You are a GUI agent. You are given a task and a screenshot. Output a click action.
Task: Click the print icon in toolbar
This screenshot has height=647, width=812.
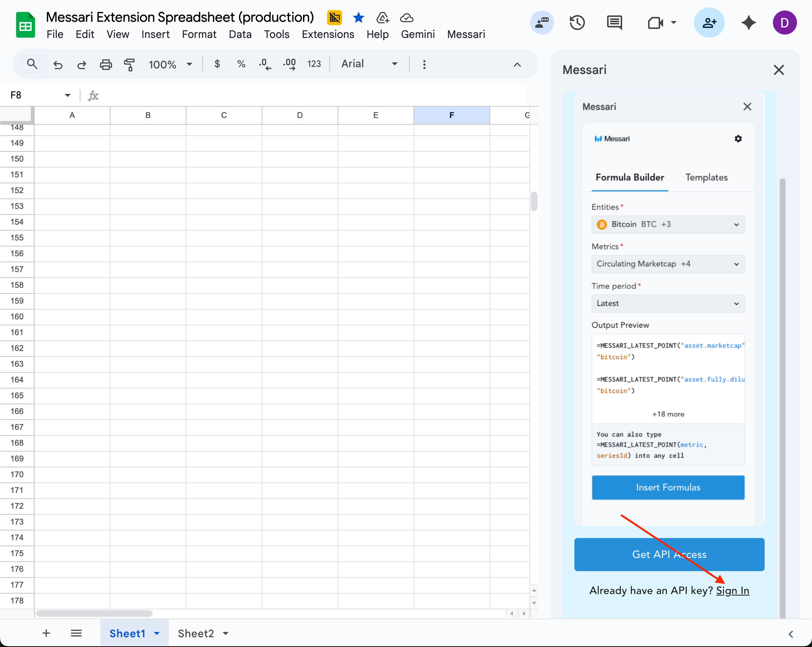106,64
